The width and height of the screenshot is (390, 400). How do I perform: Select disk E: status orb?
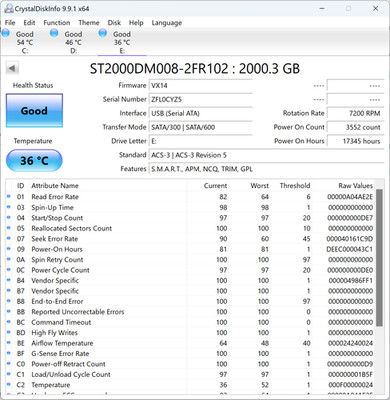(103, 33)
